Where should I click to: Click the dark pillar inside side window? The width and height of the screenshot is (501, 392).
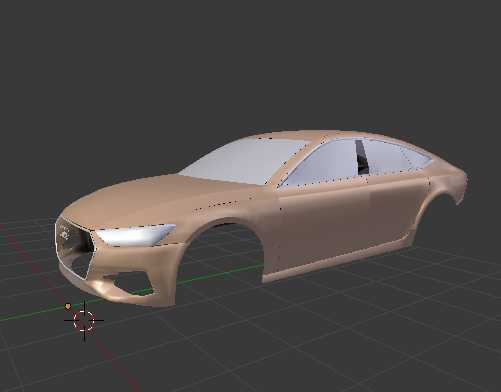tap(362, 157)
